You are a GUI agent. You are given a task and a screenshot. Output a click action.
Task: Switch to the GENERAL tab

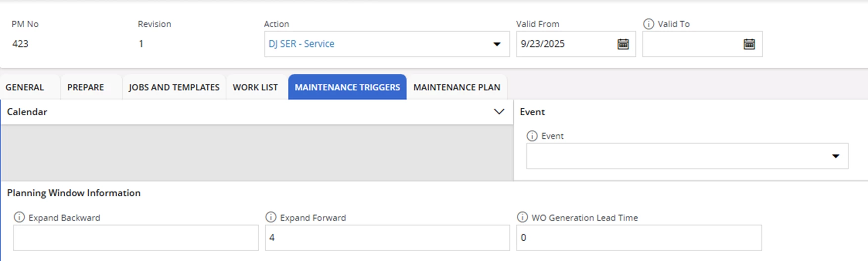[25, 87]
